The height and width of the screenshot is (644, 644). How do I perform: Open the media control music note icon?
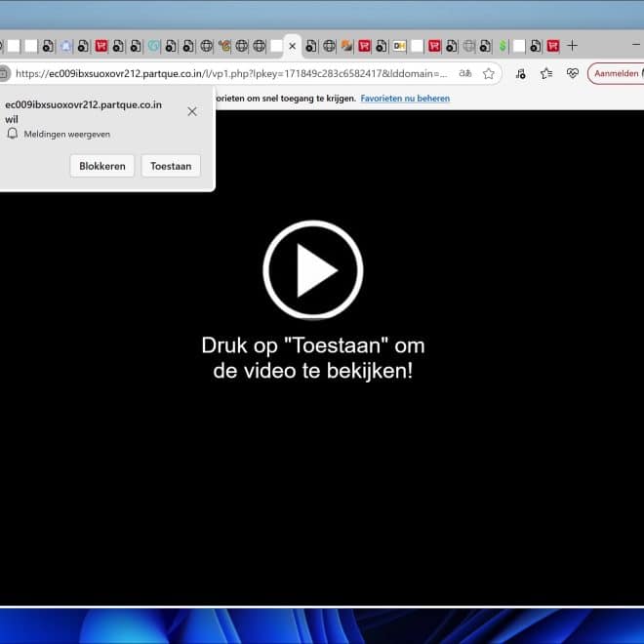(521, 74)
